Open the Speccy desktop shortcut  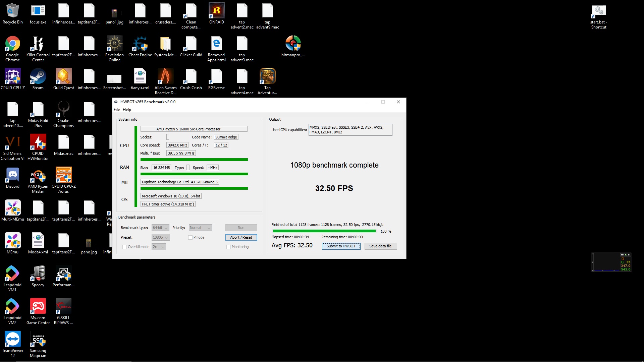click(38, 276)
